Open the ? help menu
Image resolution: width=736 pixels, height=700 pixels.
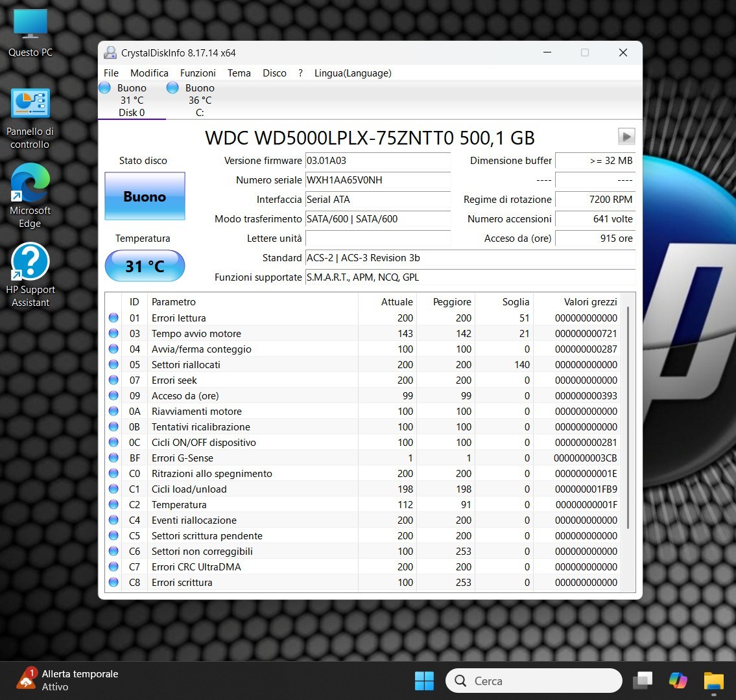(x=300, y=73)
